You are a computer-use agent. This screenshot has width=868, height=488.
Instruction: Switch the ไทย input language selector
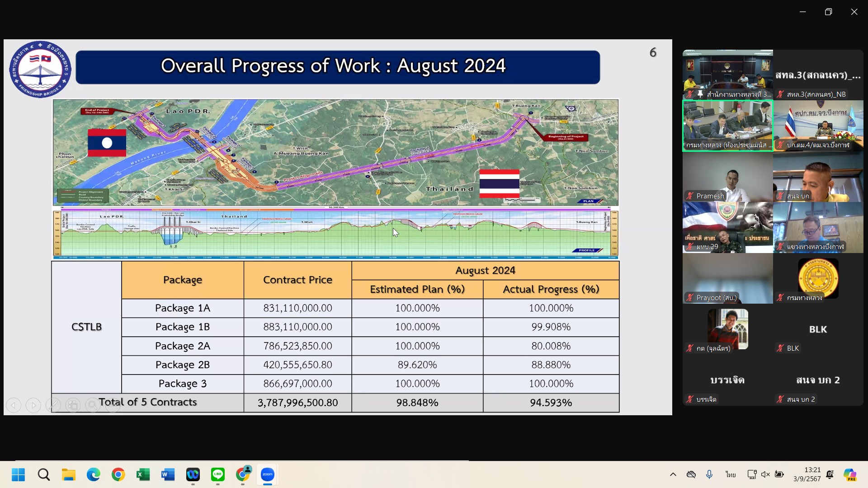point(731,474)
